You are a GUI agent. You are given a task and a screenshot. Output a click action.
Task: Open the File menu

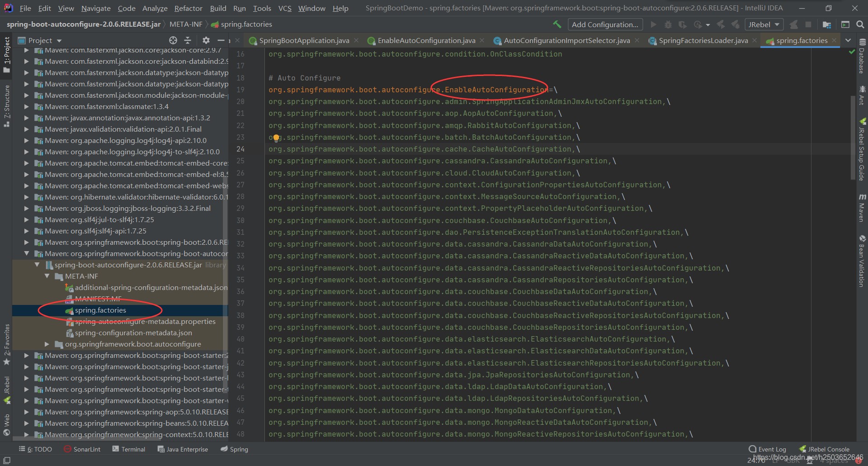tap(25, 8)
